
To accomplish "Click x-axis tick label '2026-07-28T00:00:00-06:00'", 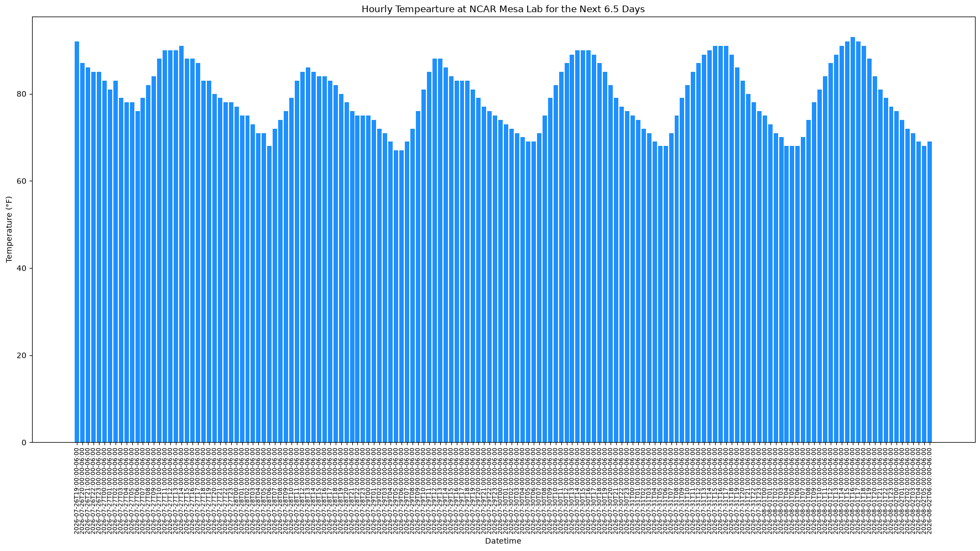I will 237,491.
